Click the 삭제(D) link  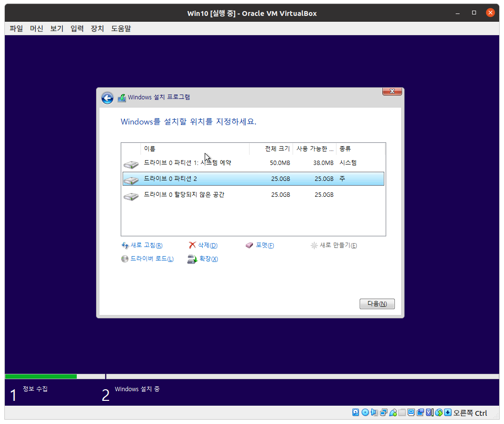208,246
